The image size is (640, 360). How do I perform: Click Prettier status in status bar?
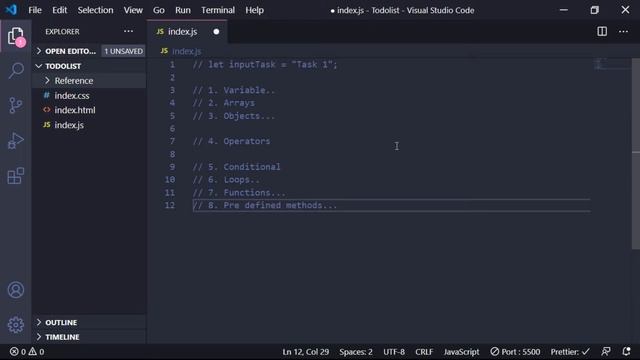[570, 351]
